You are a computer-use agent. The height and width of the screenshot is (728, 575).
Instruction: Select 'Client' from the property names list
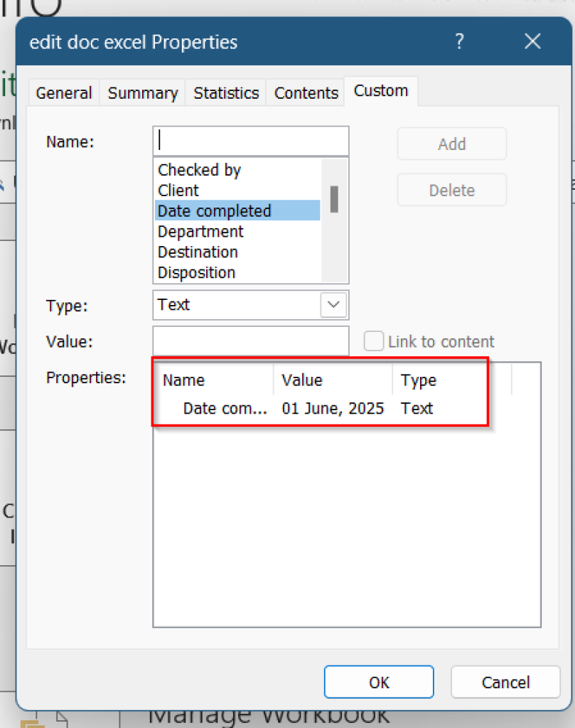[x=178, y=191]
